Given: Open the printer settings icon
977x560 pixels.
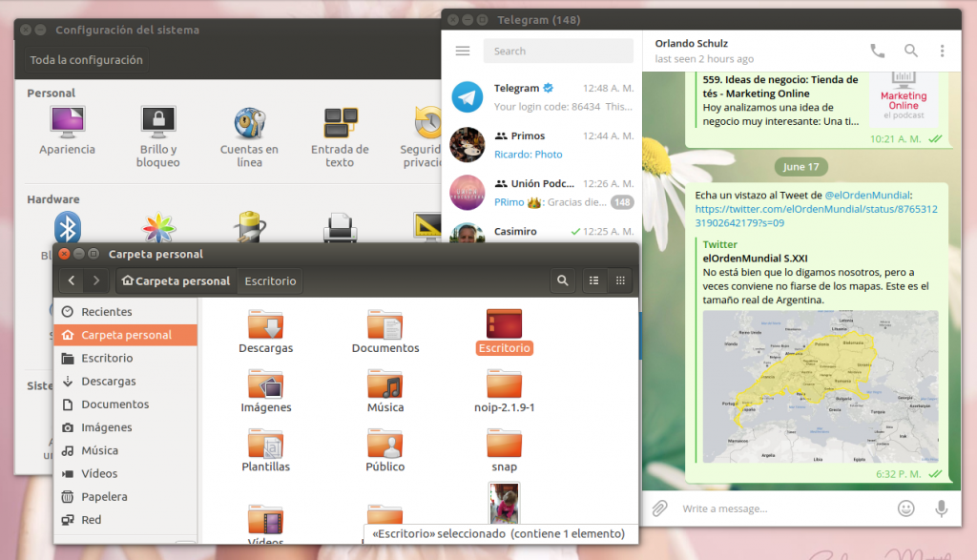Looking at the screenshot, I should pos(341,227).
